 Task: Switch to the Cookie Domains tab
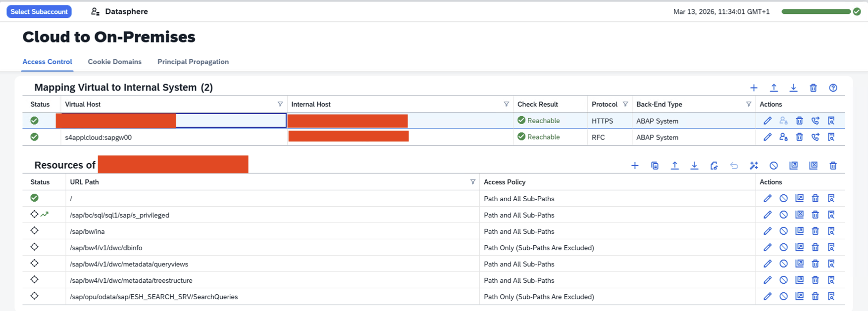114,62
